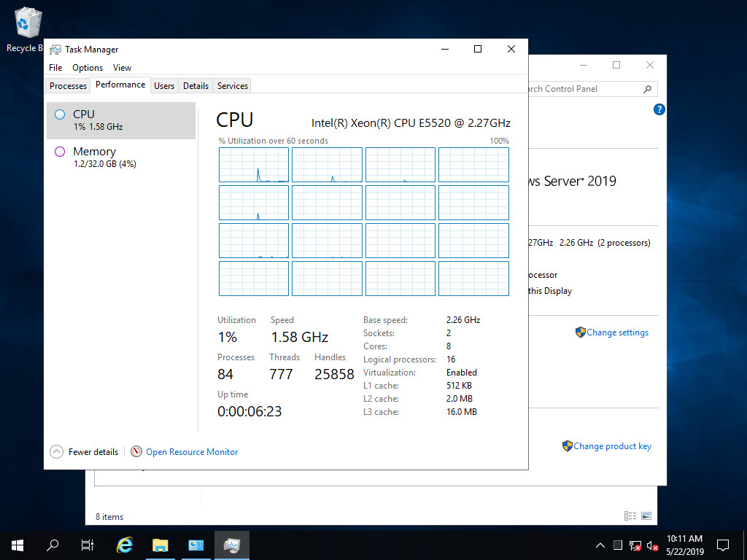Click the Server Manager taskbar icon

tap(196, 545)
